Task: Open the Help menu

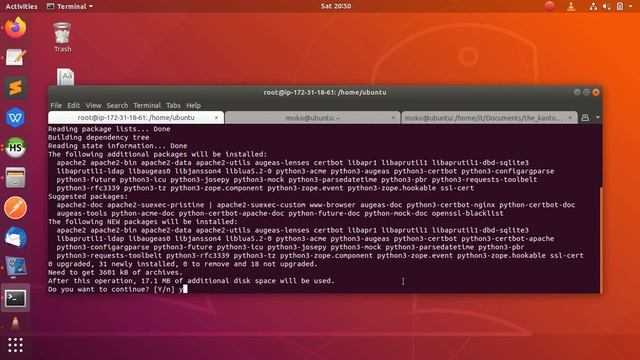Action: [193, 105]
